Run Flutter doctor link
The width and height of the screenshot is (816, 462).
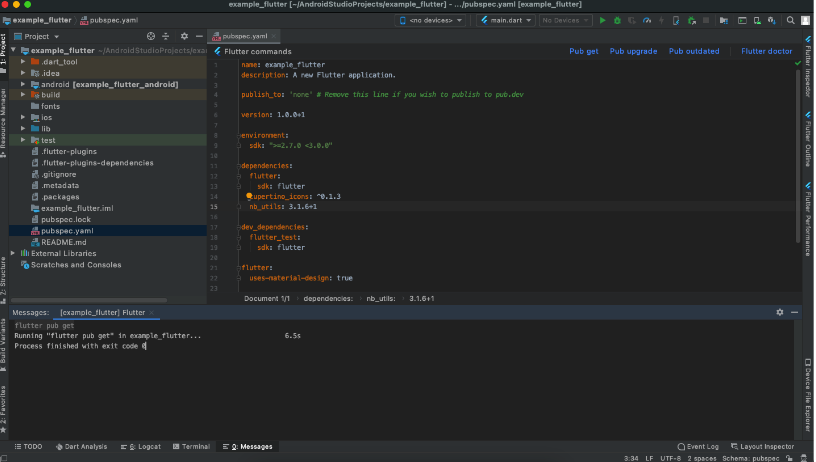(766, 51)
